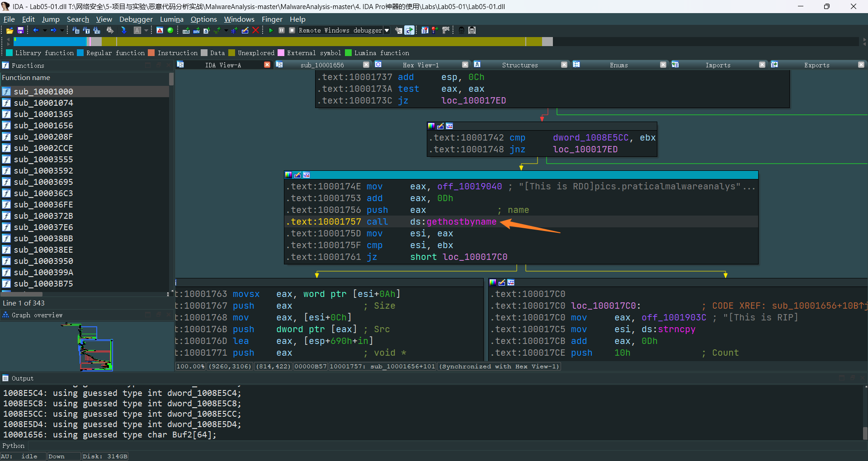Click the Library function legend color swatch
Screen dimensions: 868x461
tap(9, 53)
